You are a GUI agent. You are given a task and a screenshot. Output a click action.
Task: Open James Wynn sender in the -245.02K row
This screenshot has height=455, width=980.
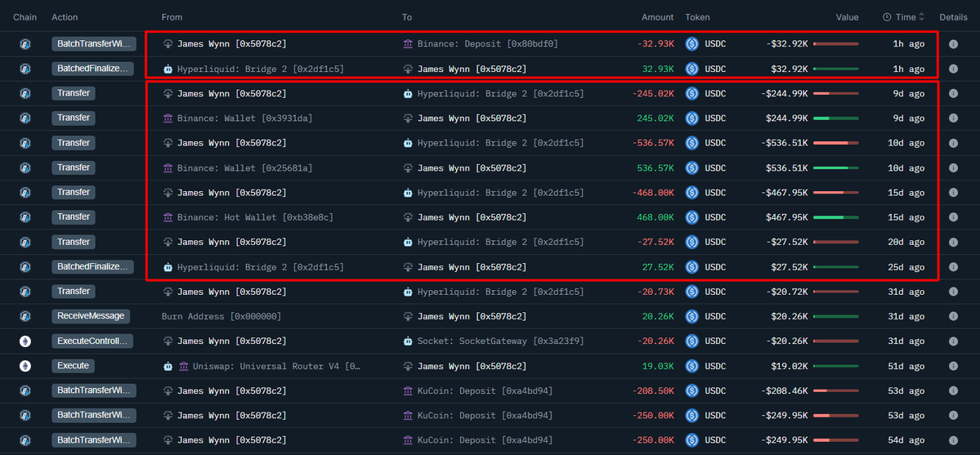click(x=232, y=94)
